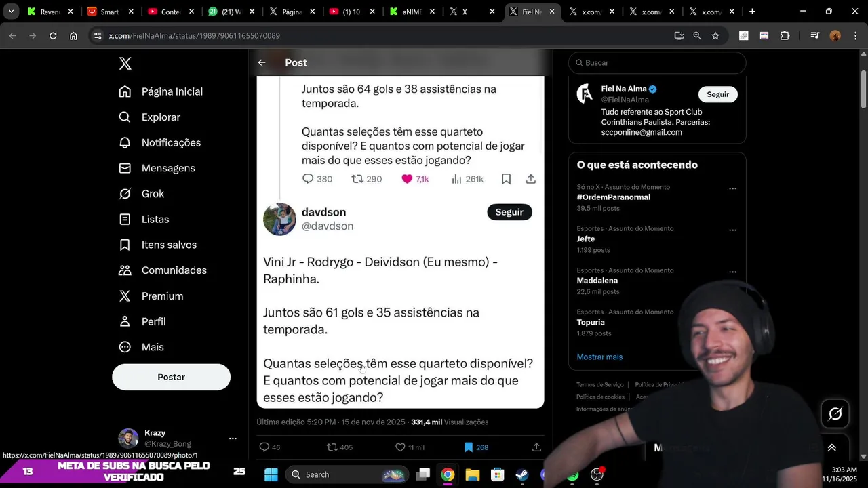868x488 pixels.
Task: Open File Explorer from taskbar
Action: (x=473, y=474)
